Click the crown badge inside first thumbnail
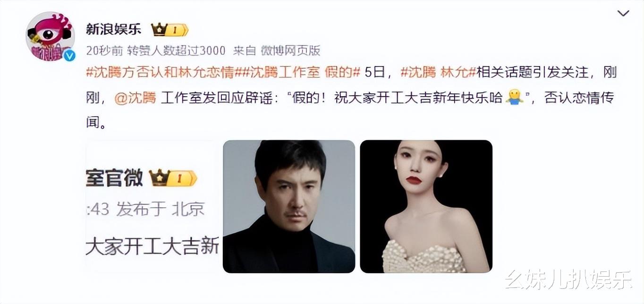The height and width of the screenshot is (304, 644). [x=173, y=178]
